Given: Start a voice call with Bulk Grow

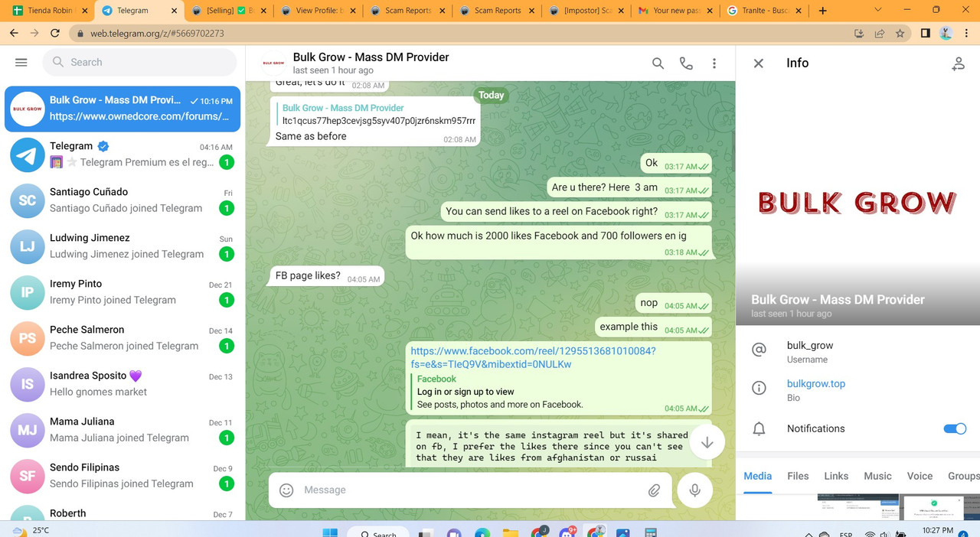Looking at the screenshot, I should point(686,63).
